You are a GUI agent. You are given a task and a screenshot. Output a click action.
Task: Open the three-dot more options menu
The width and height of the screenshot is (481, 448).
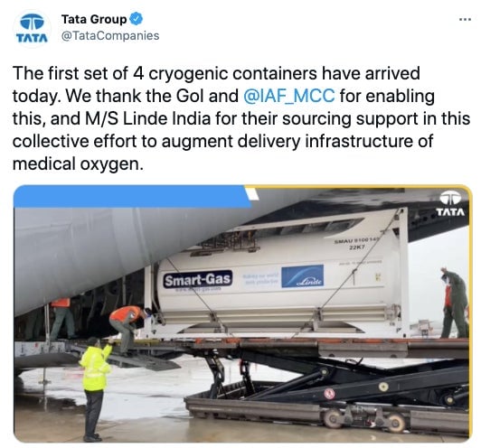(465, 20)
